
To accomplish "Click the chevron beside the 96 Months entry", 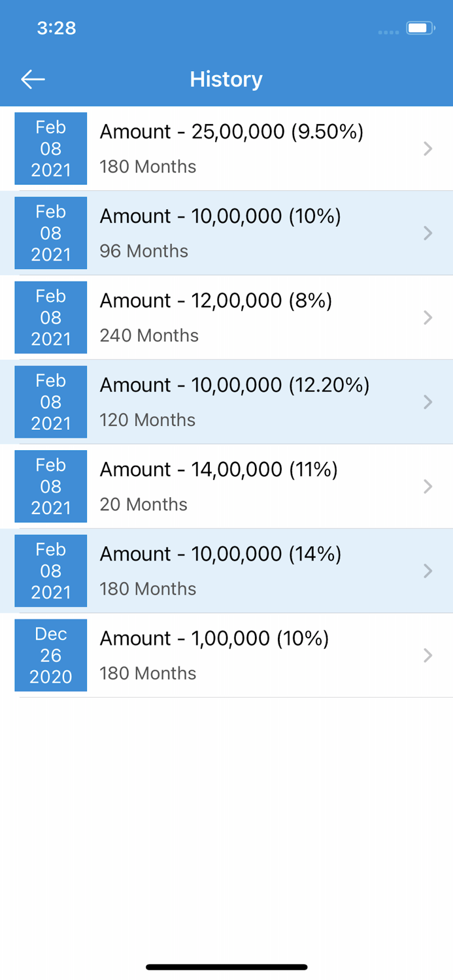I will [428, 233].
